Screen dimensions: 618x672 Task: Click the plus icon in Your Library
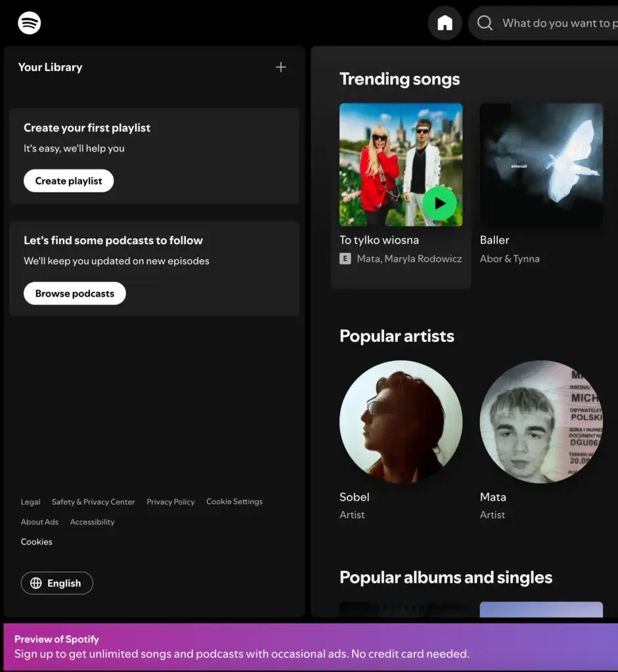281,67
